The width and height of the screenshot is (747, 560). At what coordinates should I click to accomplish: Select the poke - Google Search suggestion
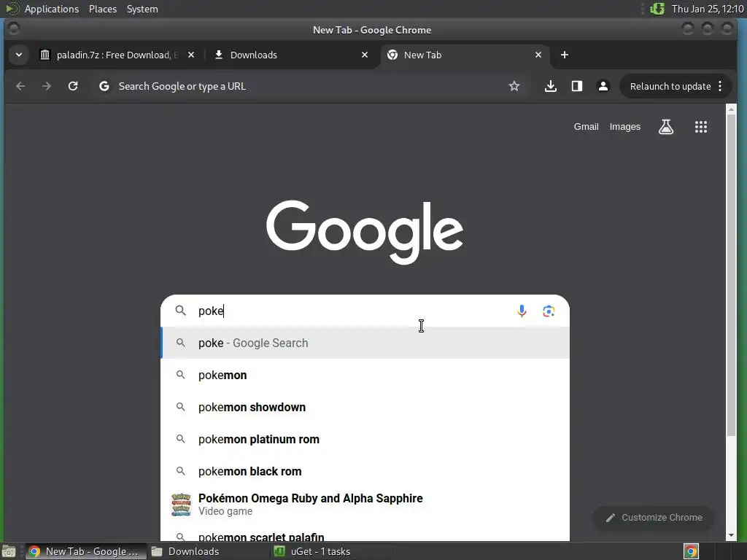tap(365, 343)
